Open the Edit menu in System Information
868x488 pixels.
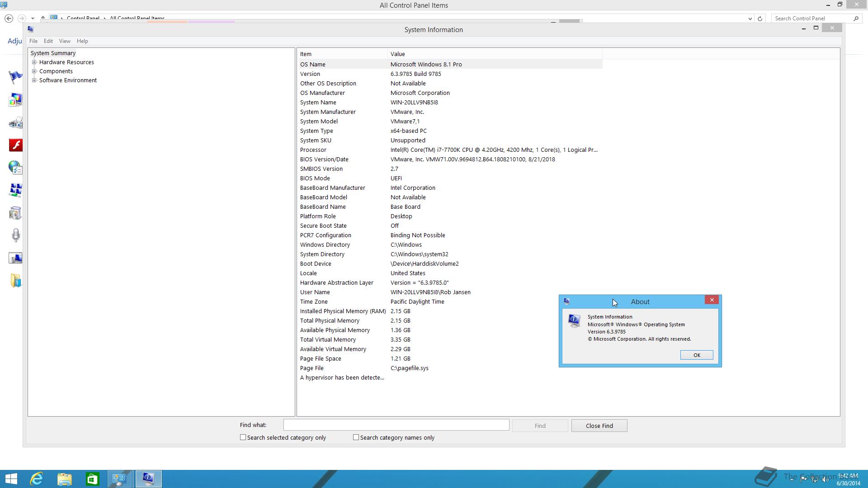tap(48, 41)
